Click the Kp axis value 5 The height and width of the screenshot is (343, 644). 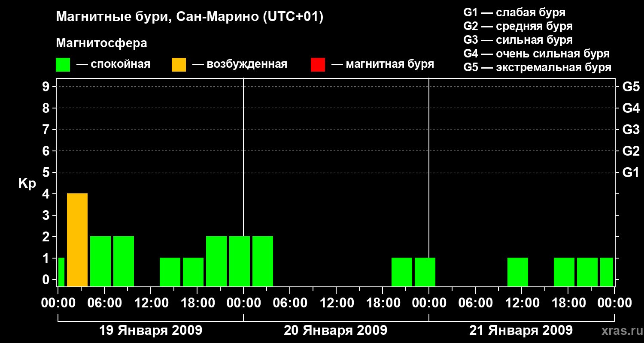tap(47, 172)
